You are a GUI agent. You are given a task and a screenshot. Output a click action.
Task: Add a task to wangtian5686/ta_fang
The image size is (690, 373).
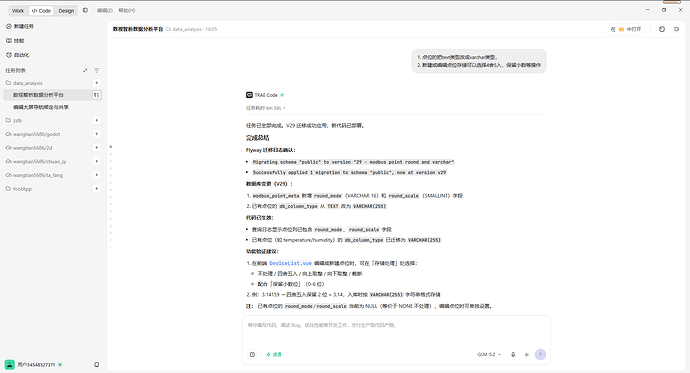pos(96,175)
